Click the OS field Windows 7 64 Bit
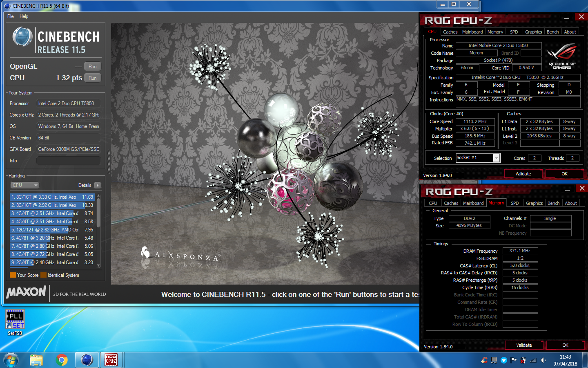Image resolution: width=588 pixels, height=368 pixels. coord(69,126)
